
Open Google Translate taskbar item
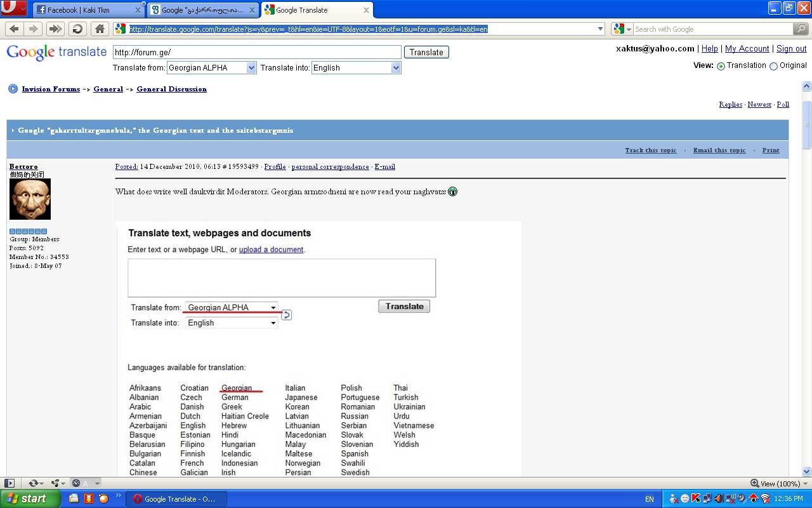click(176, 499)
